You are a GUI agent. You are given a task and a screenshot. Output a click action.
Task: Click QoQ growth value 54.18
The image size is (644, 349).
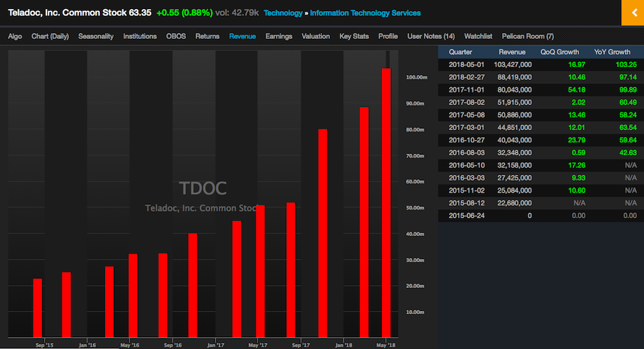(x=577, y=89)
